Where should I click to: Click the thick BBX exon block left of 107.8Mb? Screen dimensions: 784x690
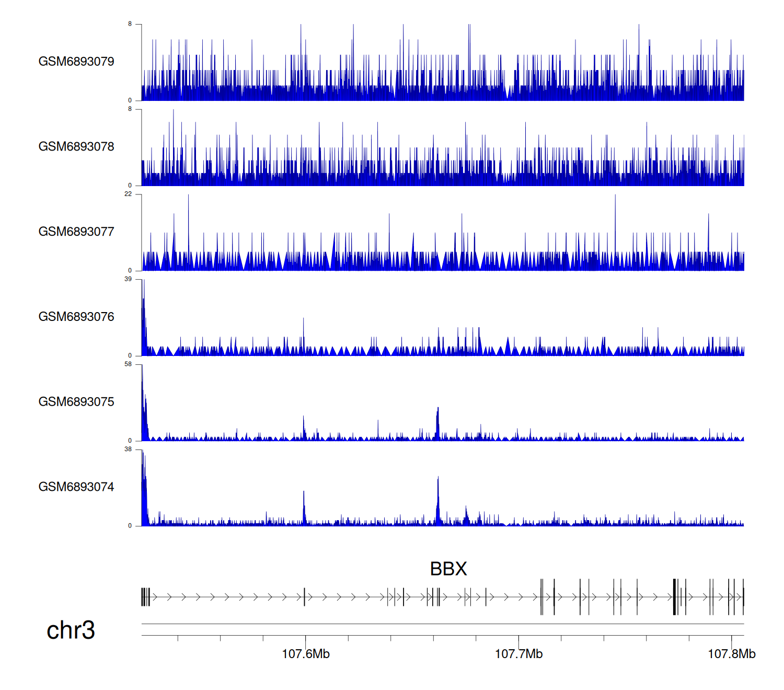pyautogui.click(x=675, y=597)
